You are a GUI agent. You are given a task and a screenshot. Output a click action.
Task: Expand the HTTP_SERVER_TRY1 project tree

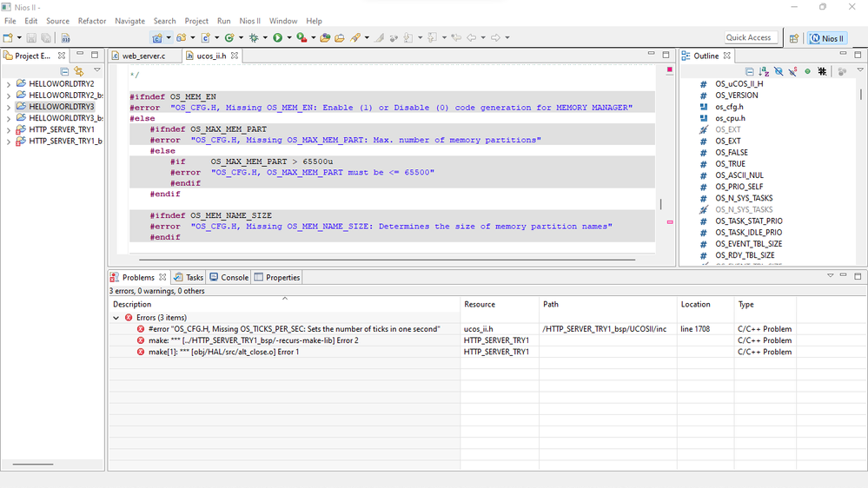(9, 129)
